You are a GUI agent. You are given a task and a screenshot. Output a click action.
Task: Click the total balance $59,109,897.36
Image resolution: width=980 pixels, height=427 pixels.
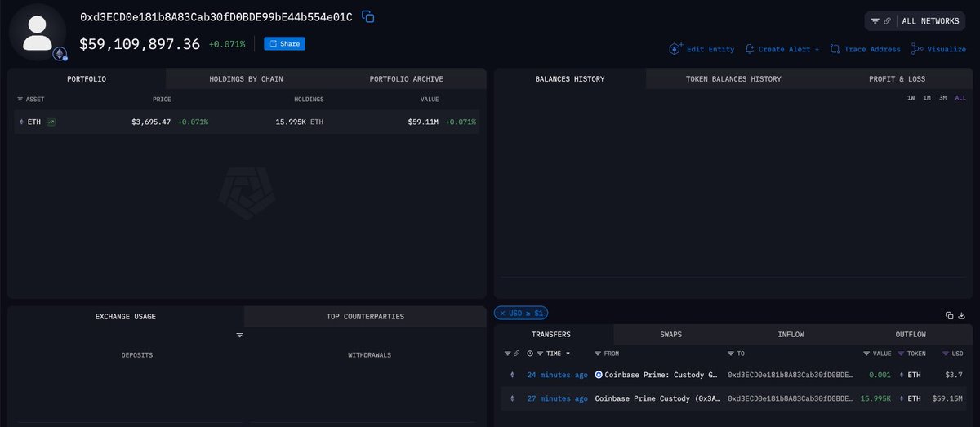(x=140, y=44)
